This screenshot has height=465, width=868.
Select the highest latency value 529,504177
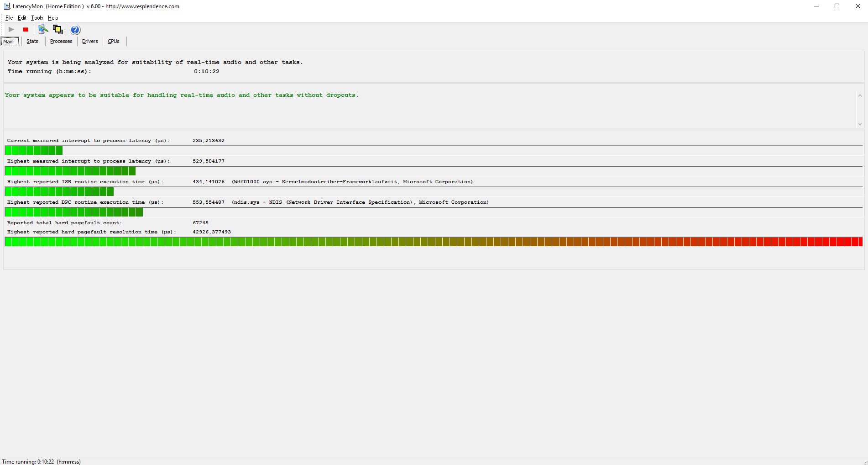coord(209,161)
